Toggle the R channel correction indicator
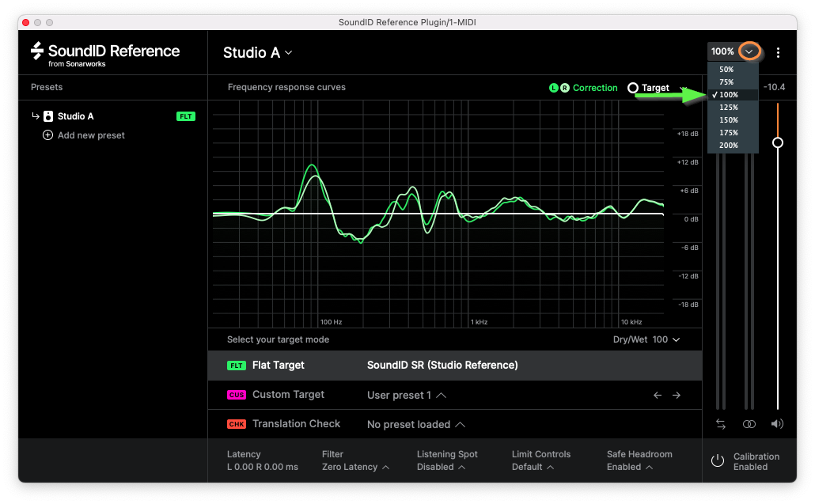 564,88
